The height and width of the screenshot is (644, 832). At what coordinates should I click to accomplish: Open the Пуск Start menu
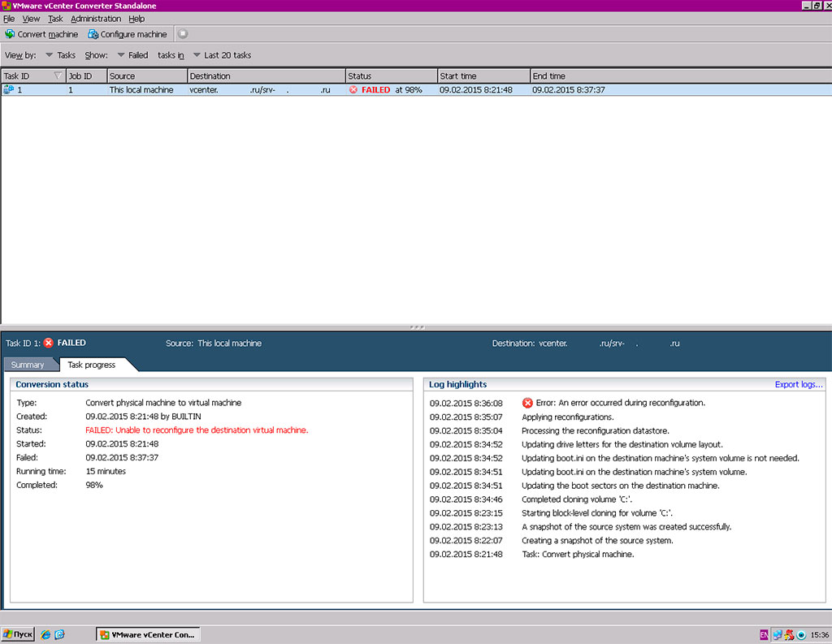click(x=18, y=634)
